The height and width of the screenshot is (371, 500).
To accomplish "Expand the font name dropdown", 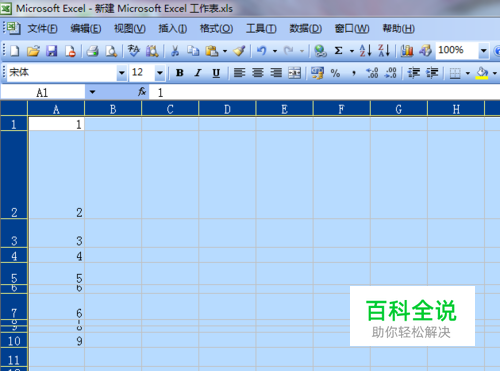I will [x=122, y=72].
